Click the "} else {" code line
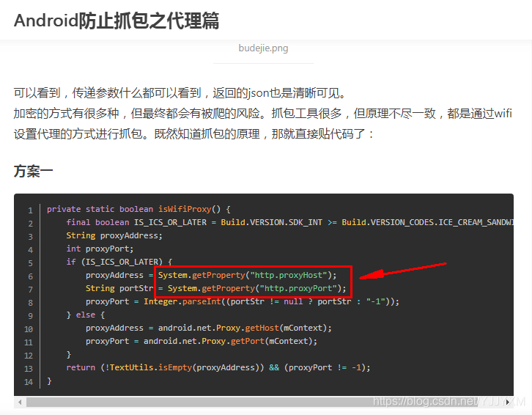Viewport: 532px width, 415px height. tap(86, 315)
